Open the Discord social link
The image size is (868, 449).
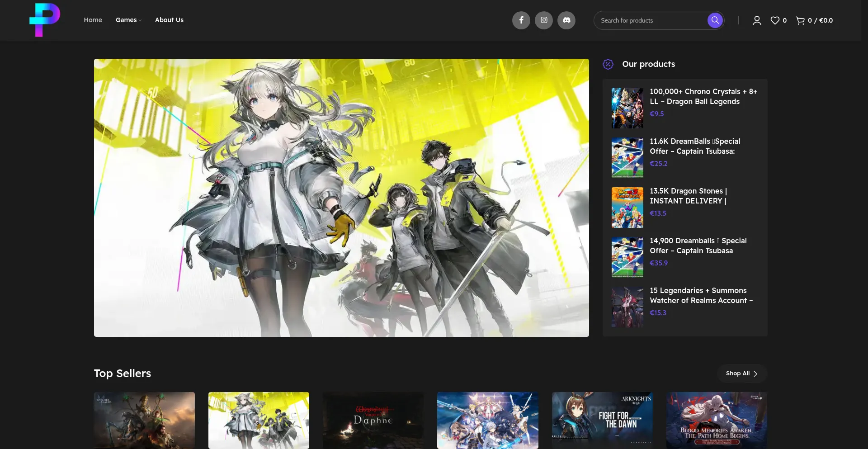566,20
